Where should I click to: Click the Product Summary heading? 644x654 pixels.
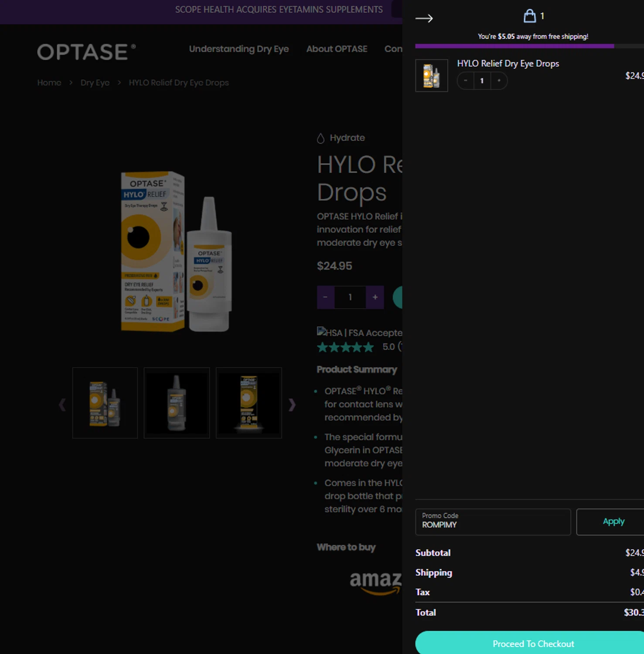[357, 370]
